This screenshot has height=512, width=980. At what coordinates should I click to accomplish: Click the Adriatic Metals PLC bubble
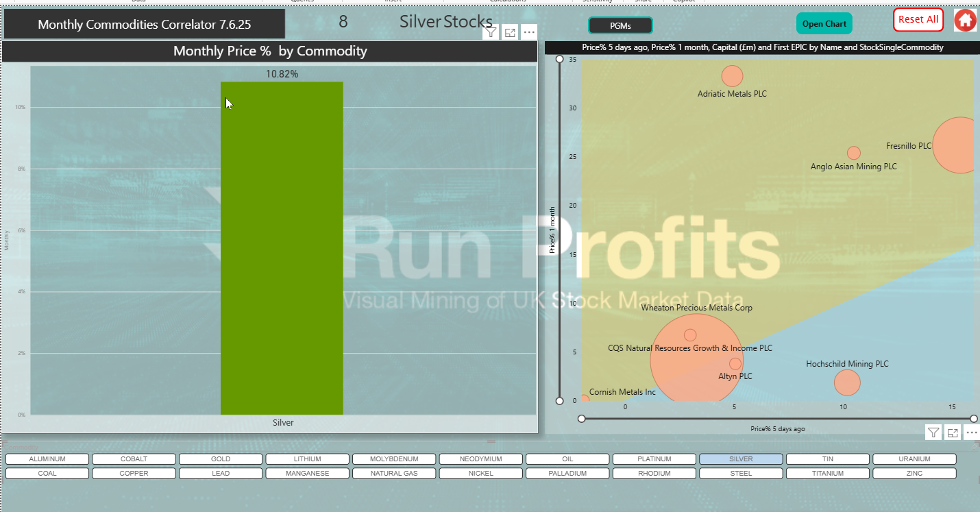tap(733, 76)
